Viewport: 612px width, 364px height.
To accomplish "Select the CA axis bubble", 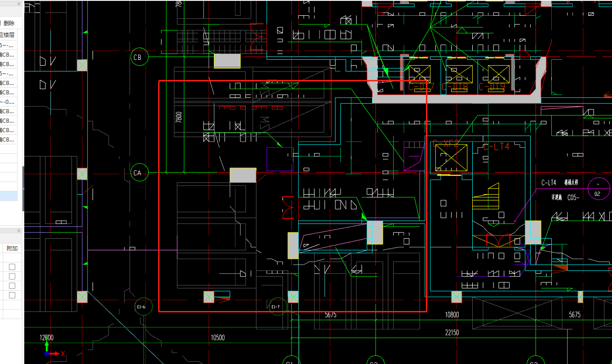I will (x=139, y=173).
